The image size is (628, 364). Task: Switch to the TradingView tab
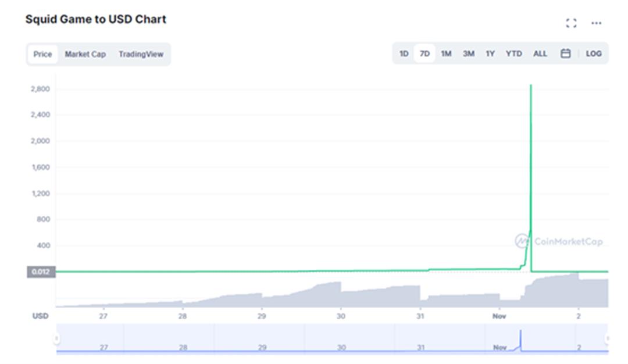(141, 54)
